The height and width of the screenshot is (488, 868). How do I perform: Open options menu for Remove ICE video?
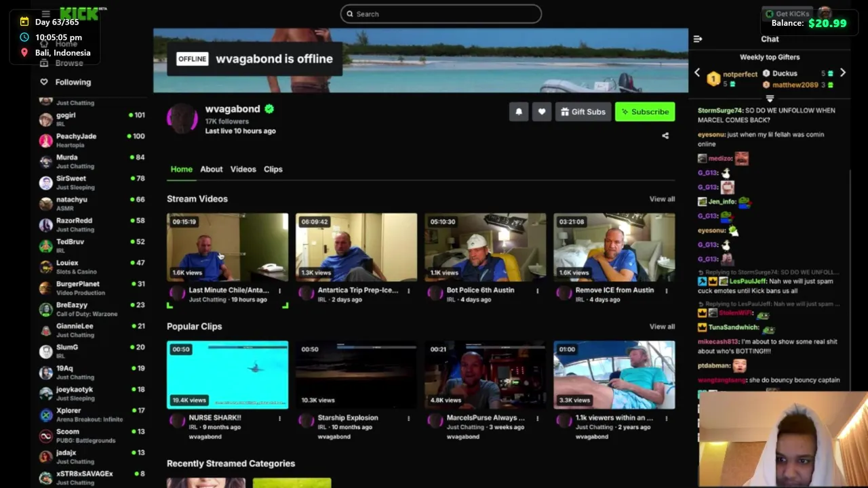(666, 291)
